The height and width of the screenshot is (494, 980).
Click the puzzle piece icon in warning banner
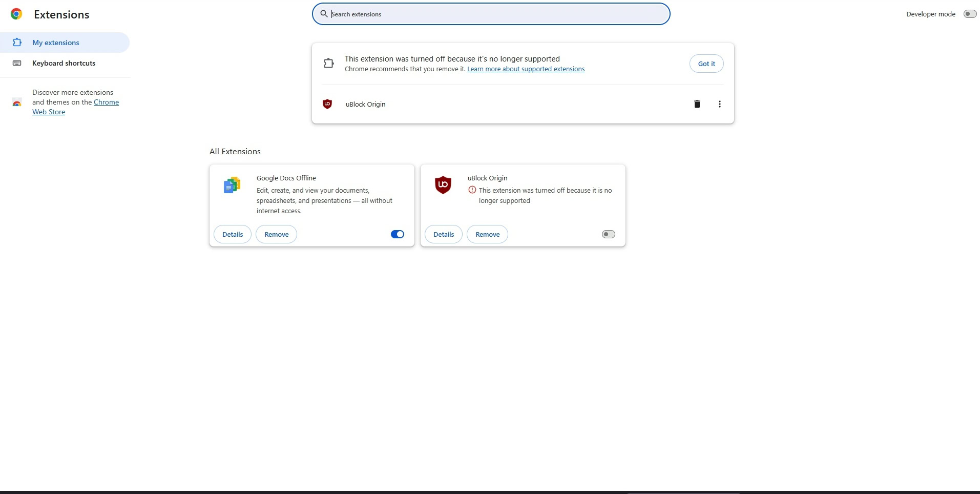pos(329,64)
